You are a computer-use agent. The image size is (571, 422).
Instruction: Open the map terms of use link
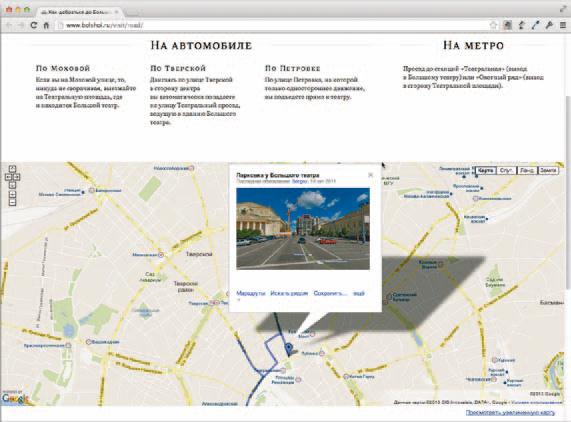pos(536,402)
